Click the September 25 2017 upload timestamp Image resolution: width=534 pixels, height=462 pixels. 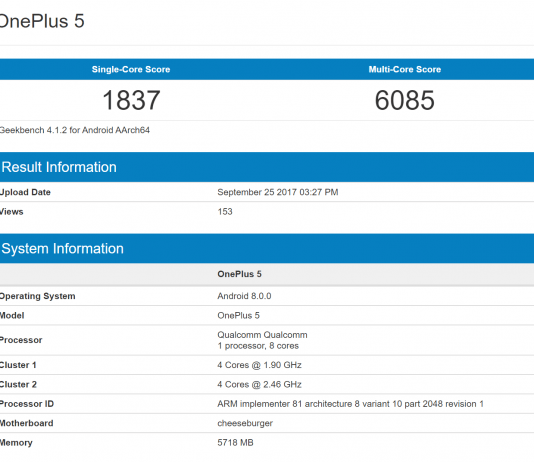278,192
